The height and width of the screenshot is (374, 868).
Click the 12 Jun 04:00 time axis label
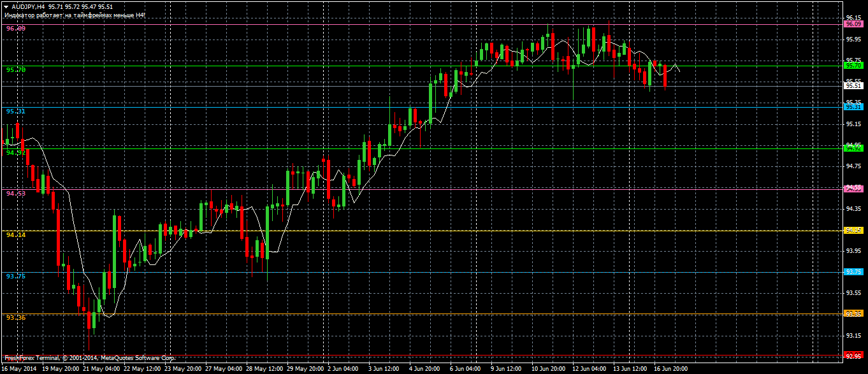(x=591, y=369)
